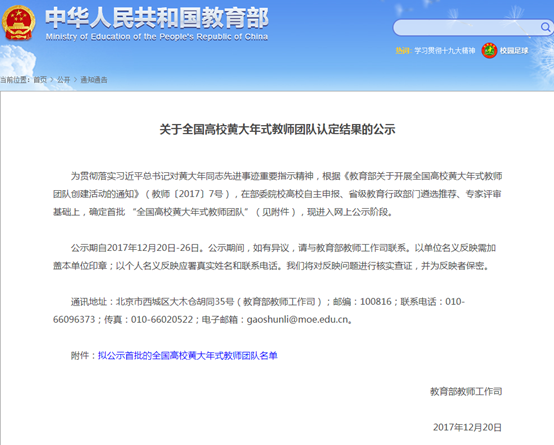Click the second breadcrumb separator arrow

[75, 80]
